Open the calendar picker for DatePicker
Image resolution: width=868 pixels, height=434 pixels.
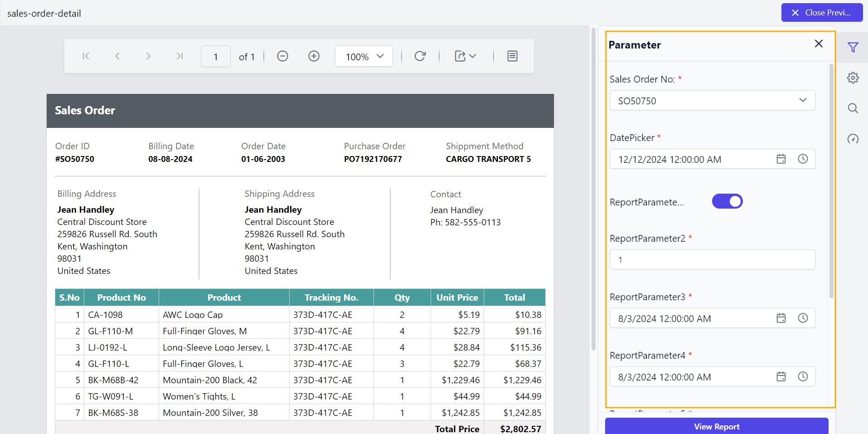(781, 159)
